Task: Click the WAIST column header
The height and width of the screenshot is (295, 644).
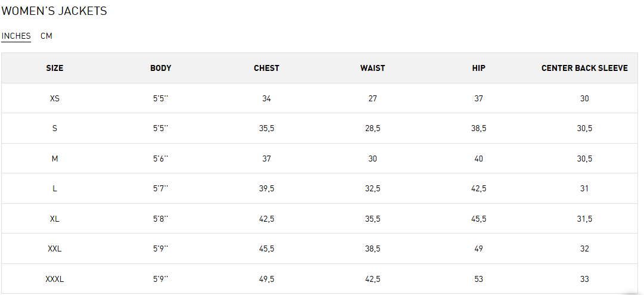Action: [372, 68]
